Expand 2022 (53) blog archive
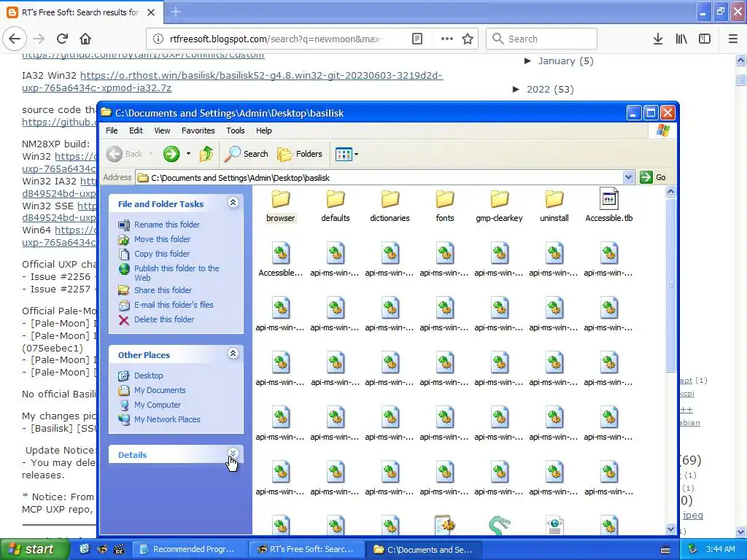747x560 pixels. 516,89
